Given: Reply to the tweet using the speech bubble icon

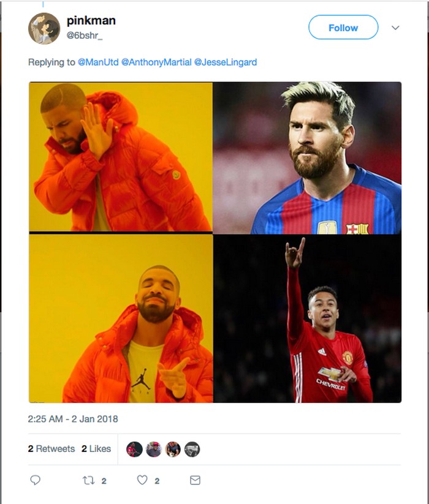Looking at the screenshot, I should click(x=36, y=481).
